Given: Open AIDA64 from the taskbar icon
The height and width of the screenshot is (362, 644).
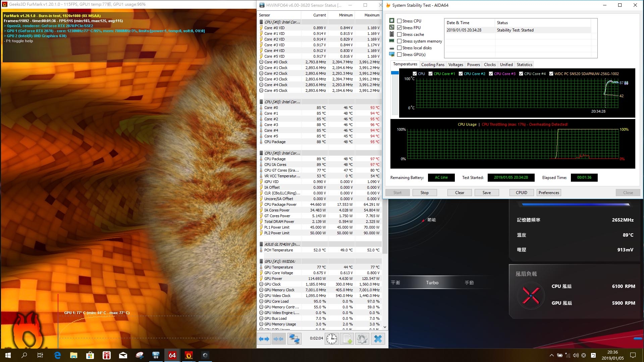Looking at the screenshot, I should (172, 355).
